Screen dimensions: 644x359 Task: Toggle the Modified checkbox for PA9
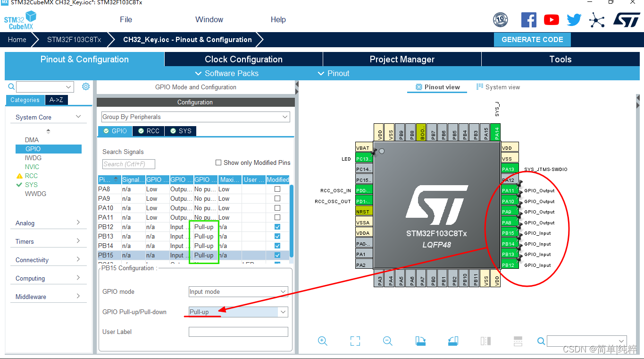(277, 198)
